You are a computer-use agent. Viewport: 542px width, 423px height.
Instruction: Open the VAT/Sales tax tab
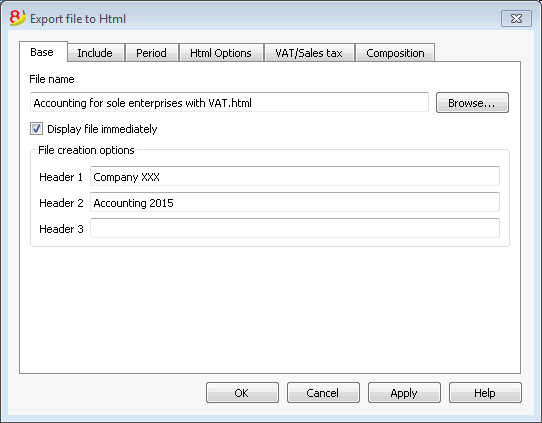[309, 53]
